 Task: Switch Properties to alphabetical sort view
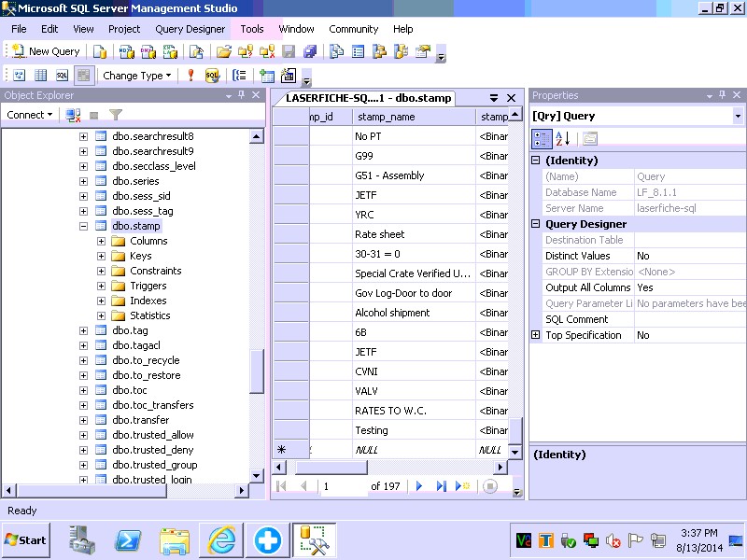(x=562, y=139)
